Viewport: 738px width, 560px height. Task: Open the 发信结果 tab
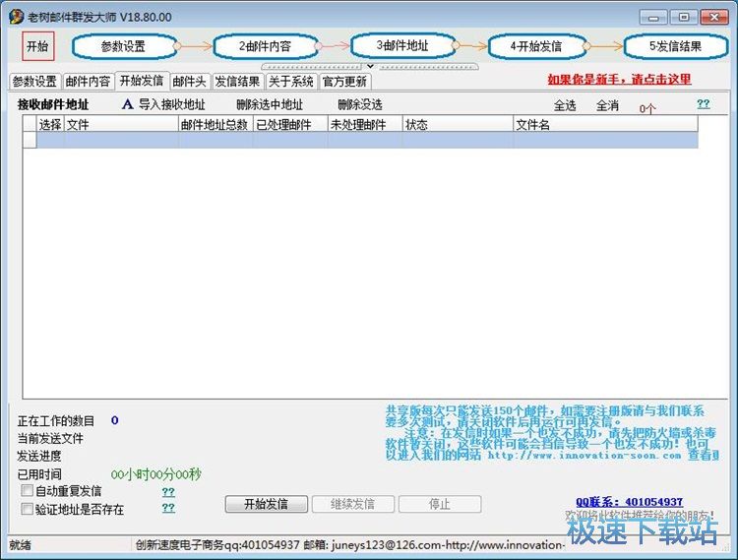tap(238, 82)
